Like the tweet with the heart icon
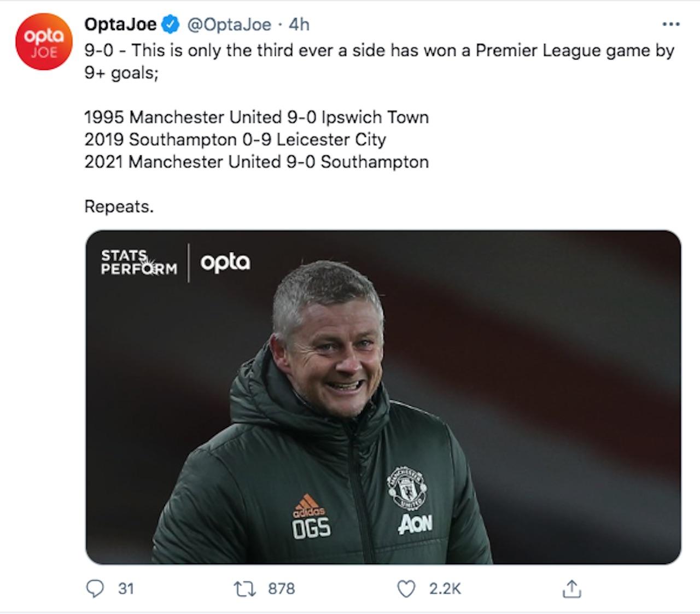Image resolution: width=700 pixels, height=614 pixels. point(406,589)
